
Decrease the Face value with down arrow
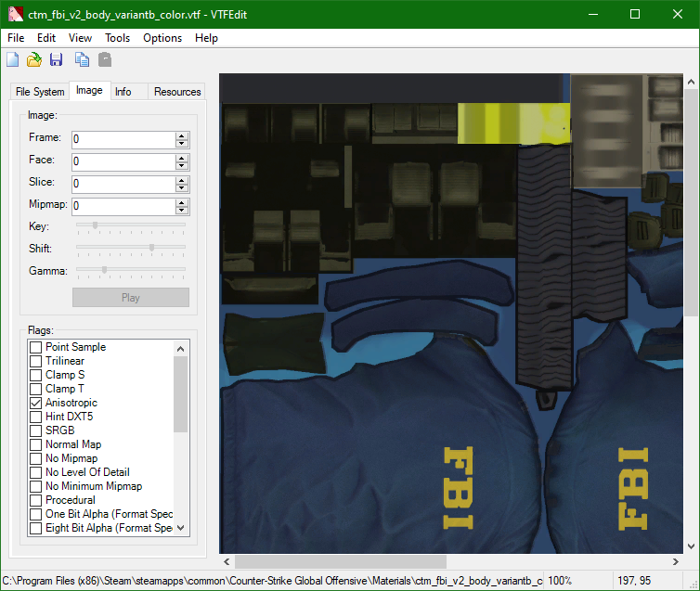[181, 165]
